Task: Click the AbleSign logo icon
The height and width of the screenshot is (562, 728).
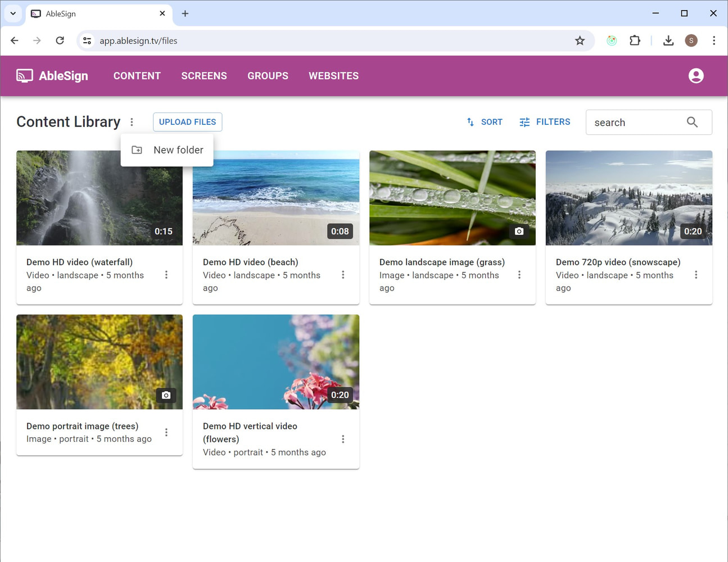Action: 25,76
